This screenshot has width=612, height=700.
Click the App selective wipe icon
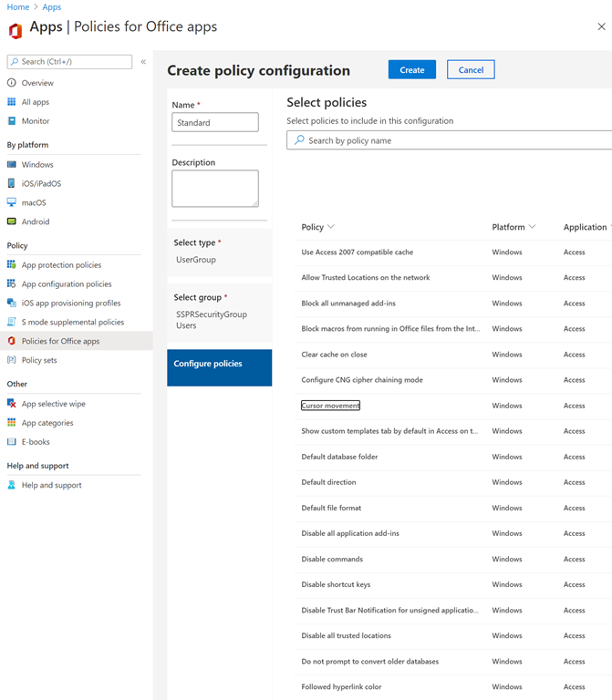[x=12, y=404]
